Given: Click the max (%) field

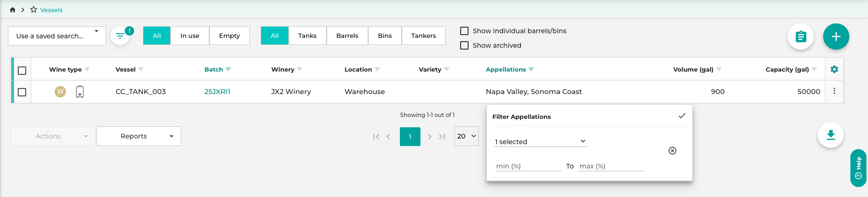Looking at the screenshot, I should point(612,166).
